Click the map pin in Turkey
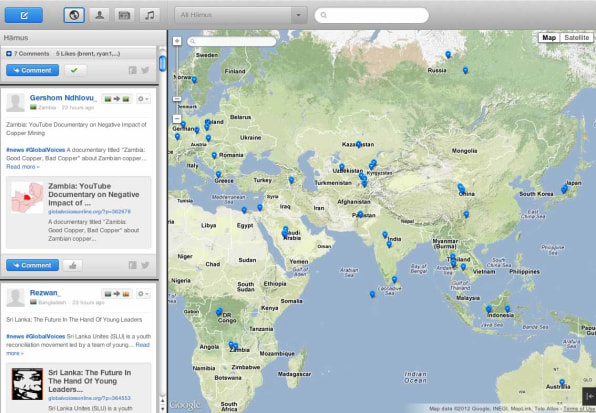The image size is (596, 413). coord(291,180)
